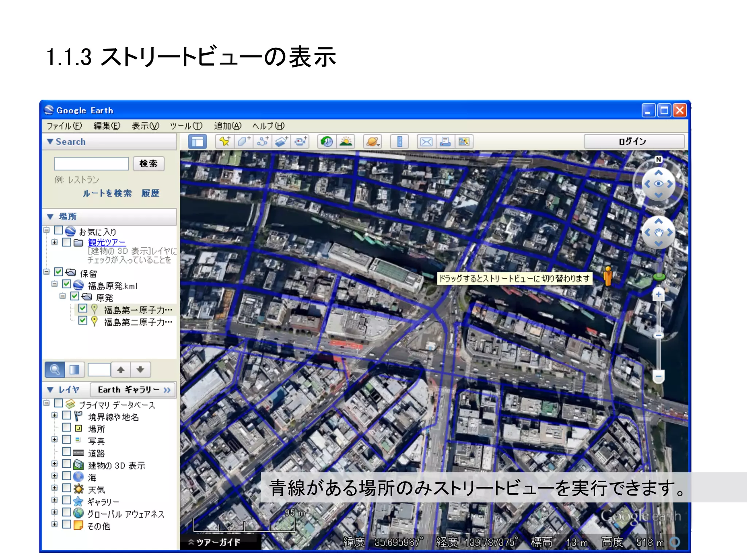This screenshot has height=560, width=747.
Task: Toggle the sunlight across landscape icon
Action: pyautogui.click(x=345, y=141)
